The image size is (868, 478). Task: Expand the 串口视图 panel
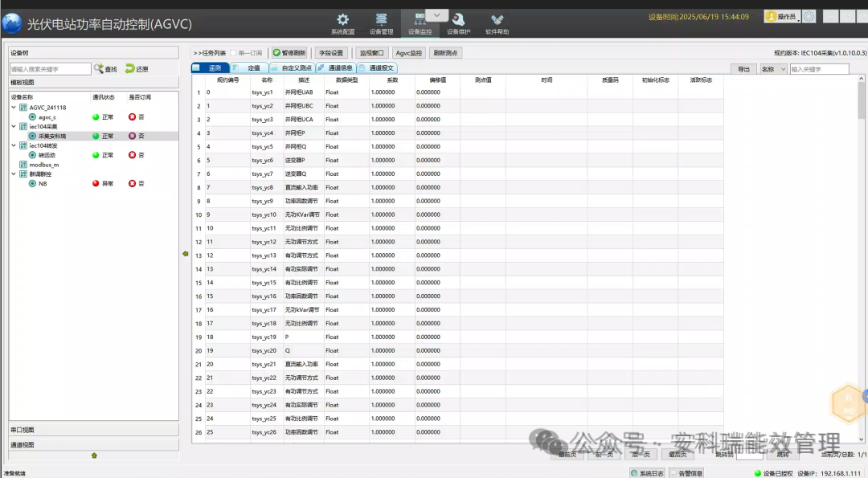coord(93,430)
